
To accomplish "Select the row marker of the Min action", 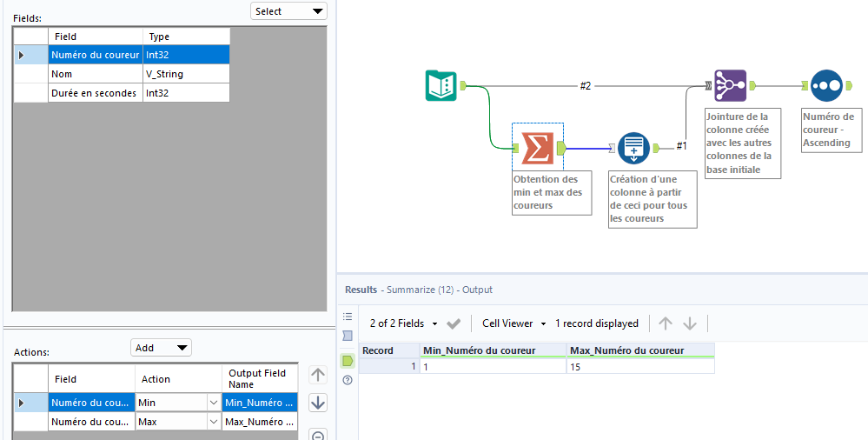I will click(x=30, y=403).
